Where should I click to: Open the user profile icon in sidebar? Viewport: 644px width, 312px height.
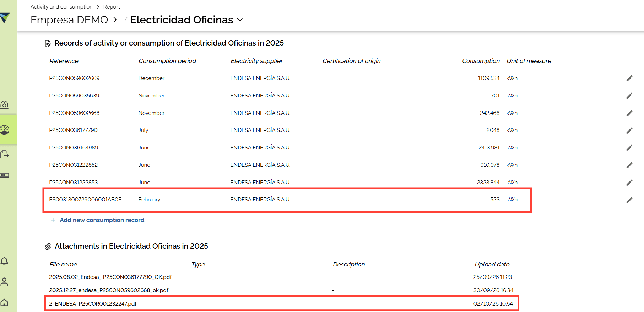coord(4,282)
